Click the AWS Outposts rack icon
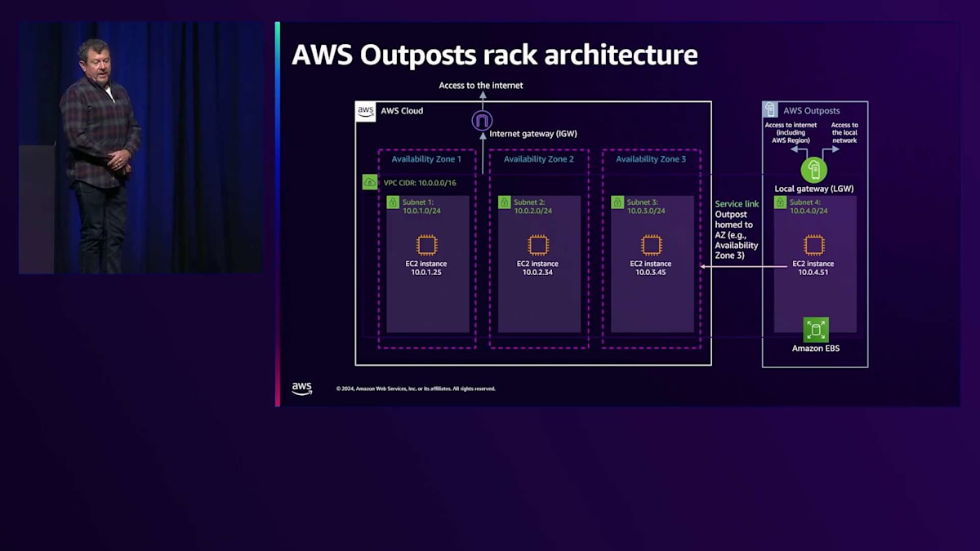The height and width of the screenshot is (551, 980). click(x=769, y=109)
